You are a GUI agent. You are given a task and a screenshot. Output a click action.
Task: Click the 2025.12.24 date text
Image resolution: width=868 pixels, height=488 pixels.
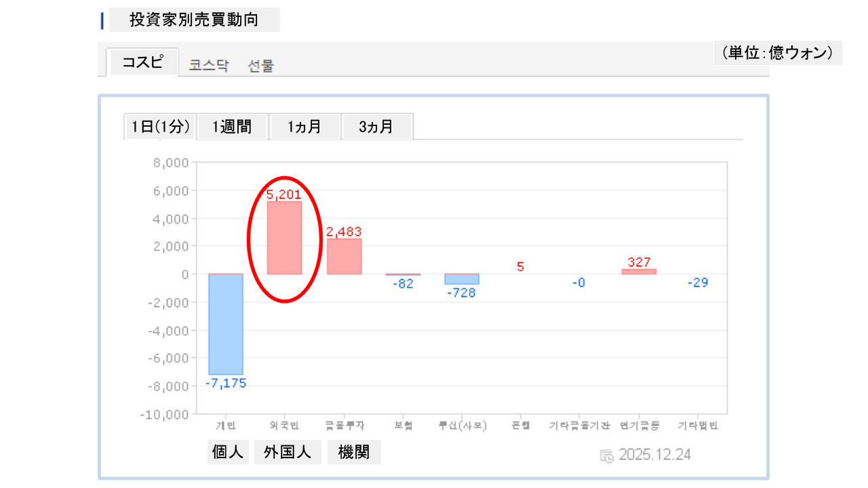[654, 455]
